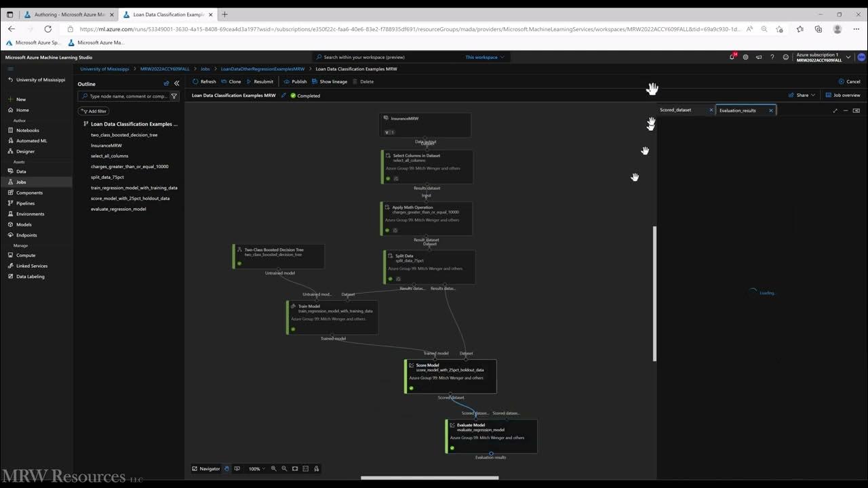The height and width of the screenshot is (488, 868).
Task: Close the Scored_dataset tab
Action: (711, 110)
